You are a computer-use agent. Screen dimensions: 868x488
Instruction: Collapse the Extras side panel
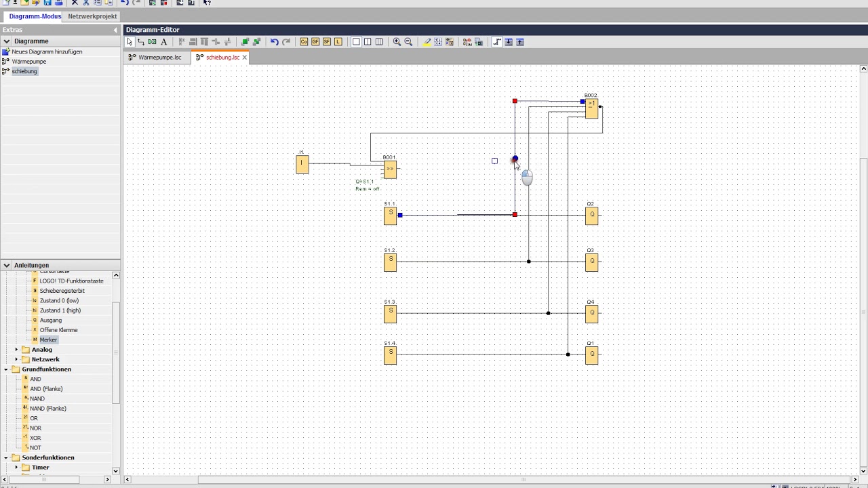(x=115, y=30)
